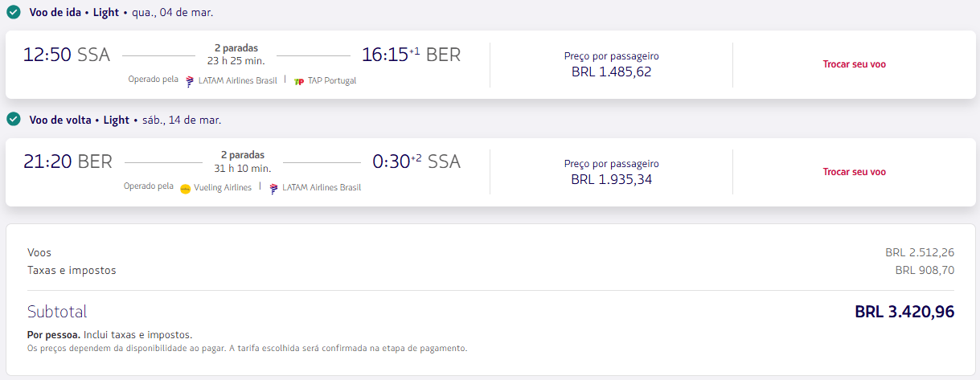Open the outbound 2 paradas stop details
This screenshot has width=980, height=380.
click(236, 48)
